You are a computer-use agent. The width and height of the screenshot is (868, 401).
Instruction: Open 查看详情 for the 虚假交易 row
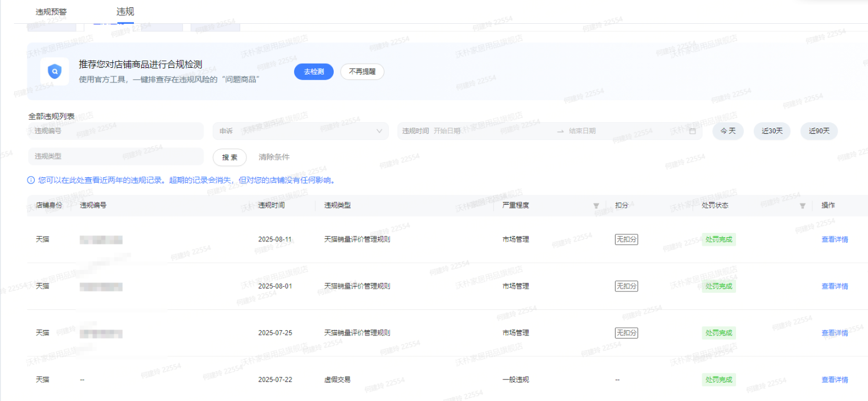click(834, 380)
